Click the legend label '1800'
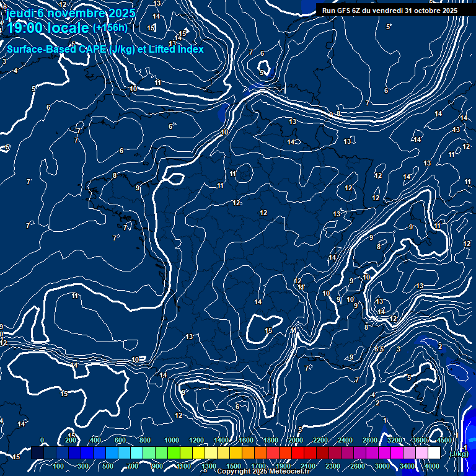The image size is (476, 476). pyautogui.click(x=271, y=440)
